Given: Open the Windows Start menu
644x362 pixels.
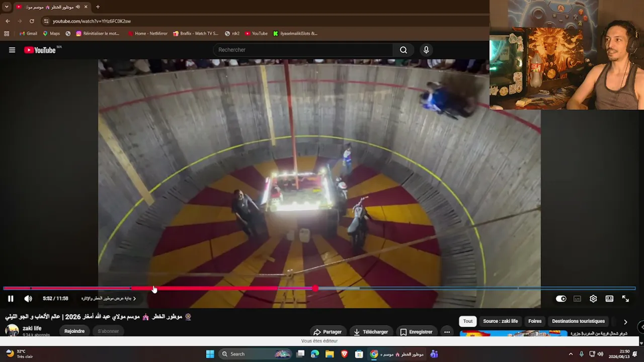Looking at the screenshot, I should [210, 354].
